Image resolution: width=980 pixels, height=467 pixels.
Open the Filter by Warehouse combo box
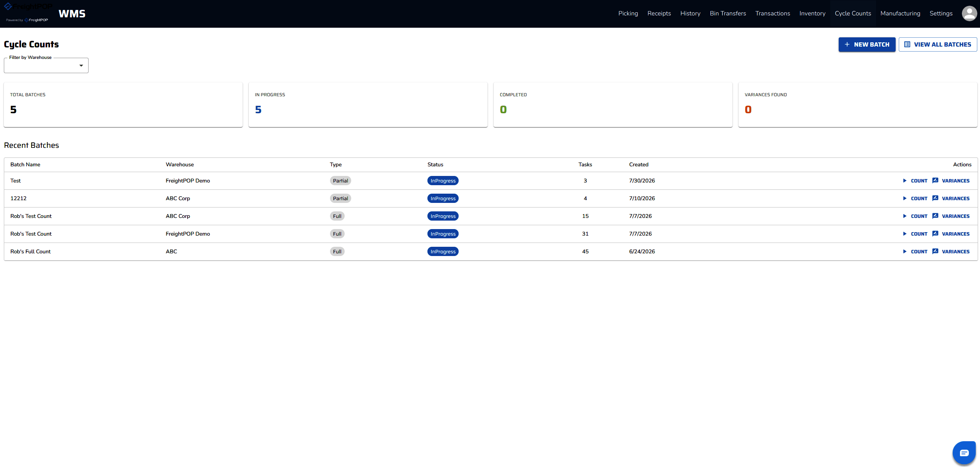pos(46,65)
